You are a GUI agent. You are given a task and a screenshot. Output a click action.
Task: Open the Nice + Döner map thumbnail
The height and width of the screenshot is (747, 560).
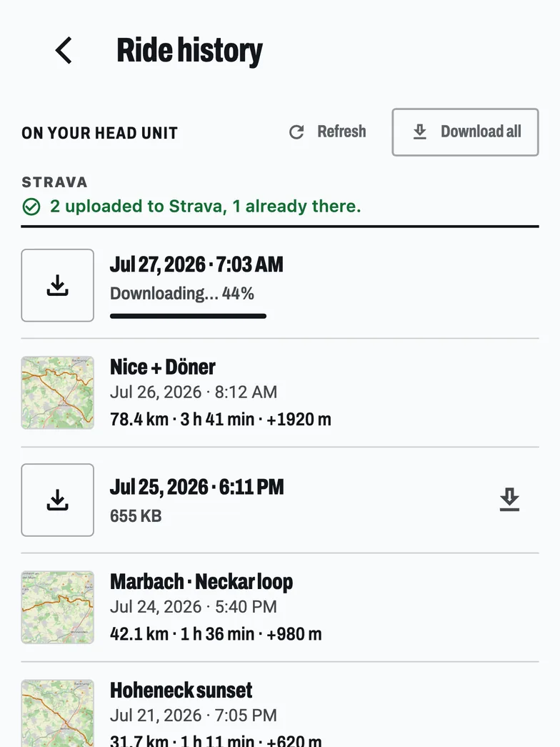(x=58, y=392)
